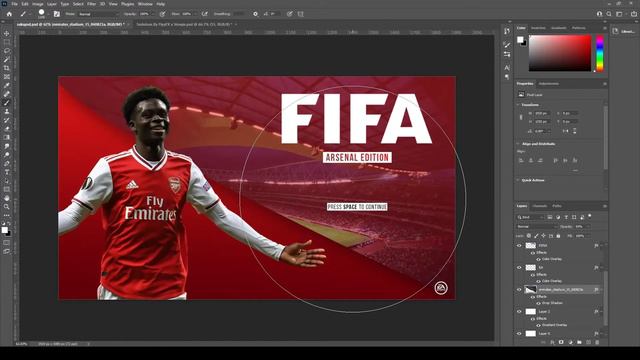The image size is (640, 360).
Task: Open the Window menu
Action: point(145,4)
